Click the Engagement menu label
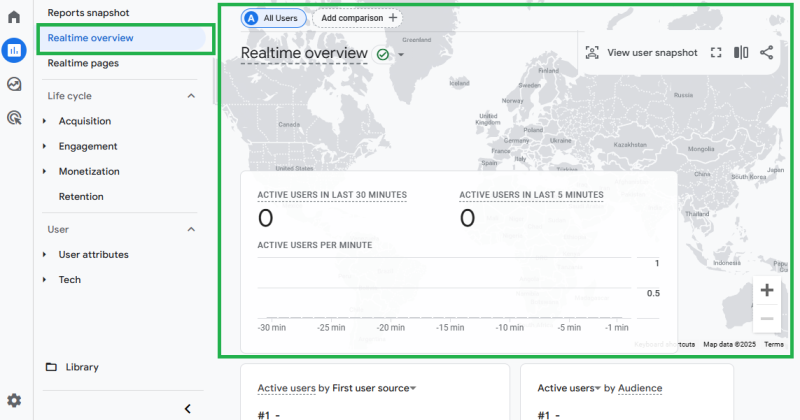Image resolution: width=800 pixels, height=420 pixels. tap(88, 146)
